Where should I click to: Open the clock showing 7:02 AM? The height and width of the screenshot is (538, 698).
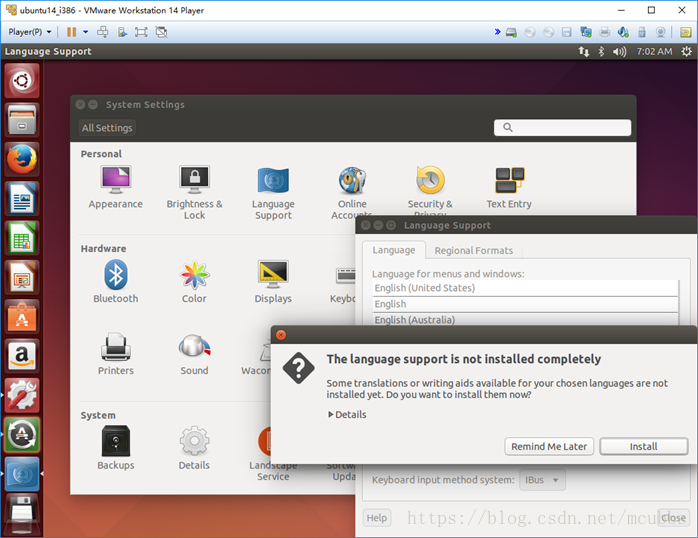click(x=654, y=52)
